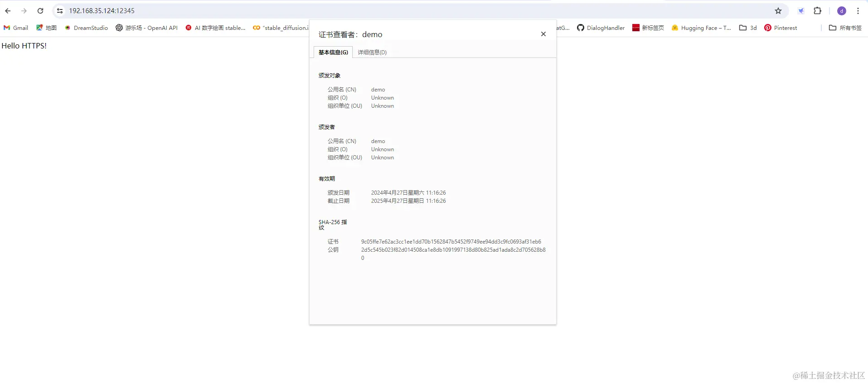Reload the page with the refresh icon
The image size is (868, 383).
tap(40, 11)
